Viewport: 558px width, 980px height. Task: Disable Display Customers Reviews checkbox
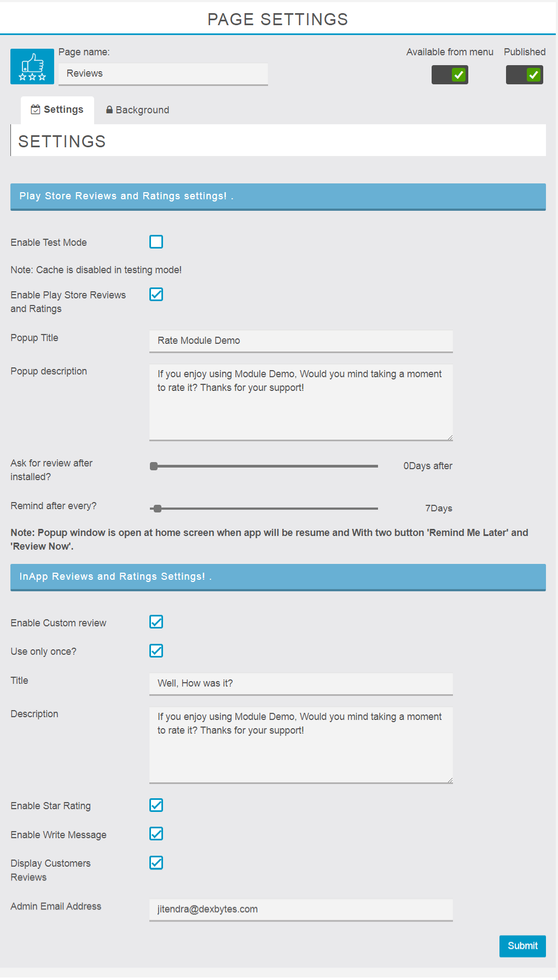click(156, 863)
